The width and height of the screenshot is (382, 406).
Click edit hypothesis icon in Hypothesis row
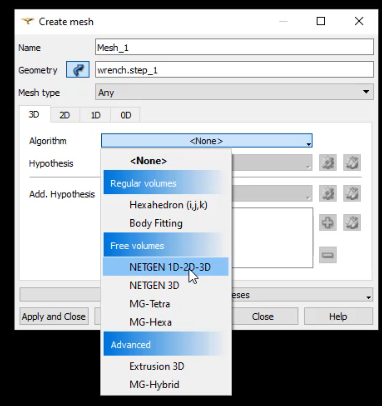coord(352,163)
